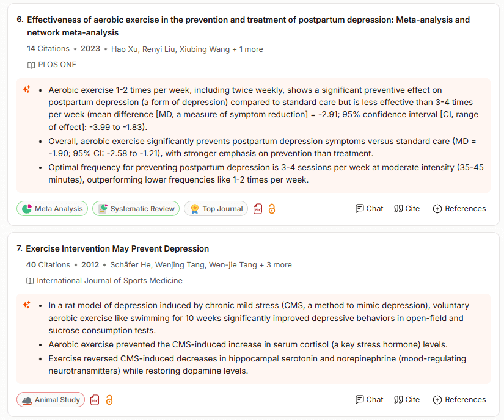Open Chat for the Exercise Intervention paper
This screenshot has height=420, width=504.
(369, 400)
